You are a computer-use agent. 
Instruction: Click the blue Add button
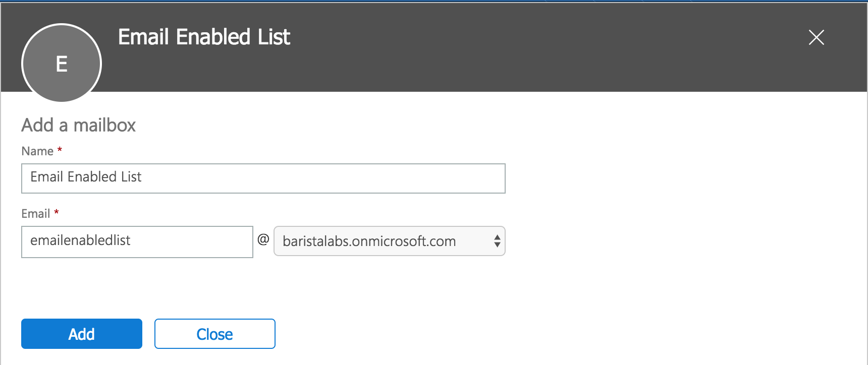click(x=81, y=334)
